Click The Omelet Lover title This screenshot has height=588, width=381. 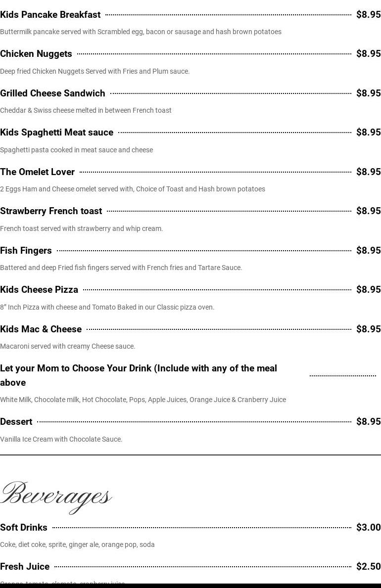click(37, 172)
